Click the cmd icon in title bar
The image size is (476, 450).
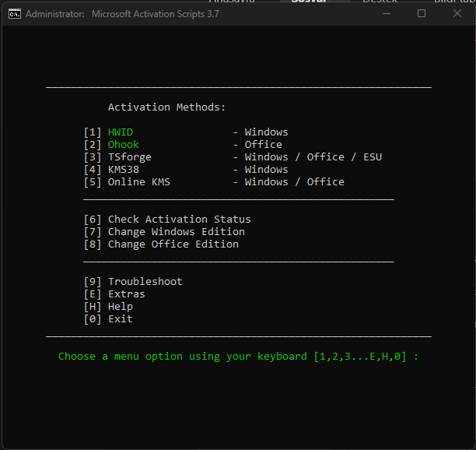pos(14,14)
